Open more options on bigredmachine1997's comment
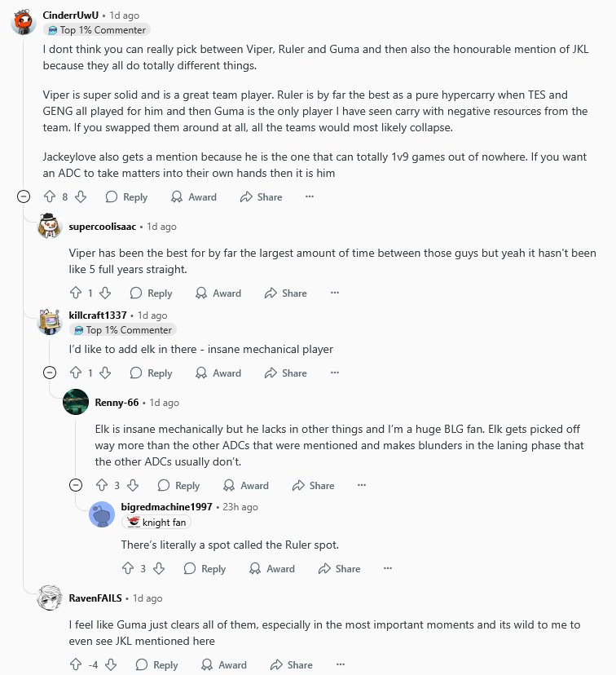 tap(387, 568)
